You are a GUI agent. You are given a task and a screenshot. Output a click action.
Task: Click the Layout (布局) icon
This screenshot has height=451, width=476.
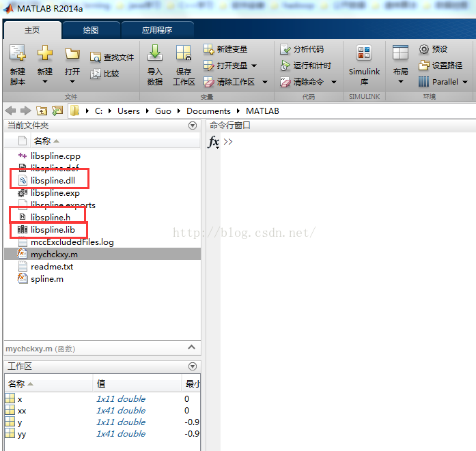coord(400,53)
